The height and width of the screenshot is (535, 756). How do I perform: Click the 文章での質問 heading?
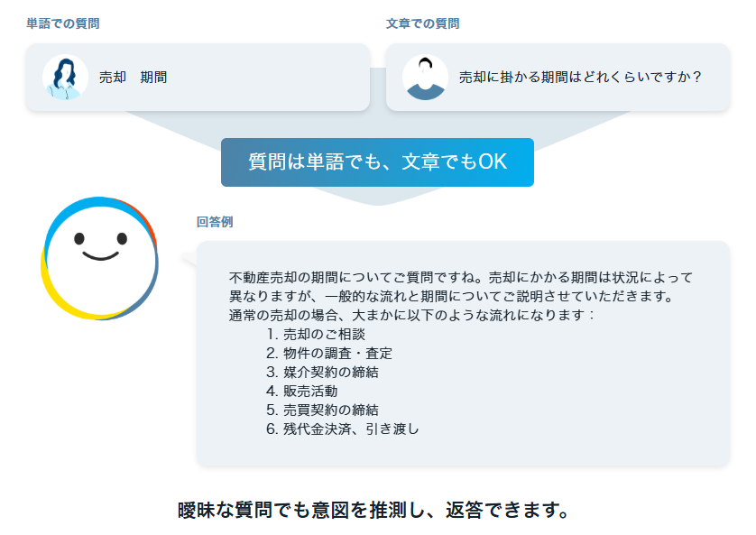pyautogui.click(x=422, y=23)
